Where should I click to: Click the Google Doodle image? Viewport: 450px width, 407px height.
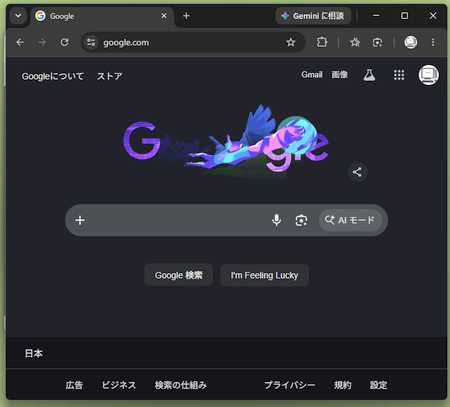point(226,142)
